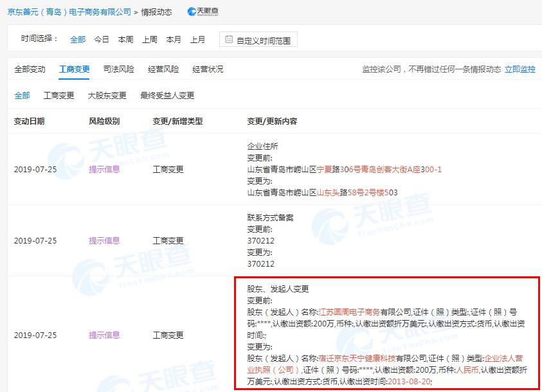The width and height of the screenshot is (542, 392).
Task: Switch to the 司法风险 tab
Action: click(x=119, y=69)
